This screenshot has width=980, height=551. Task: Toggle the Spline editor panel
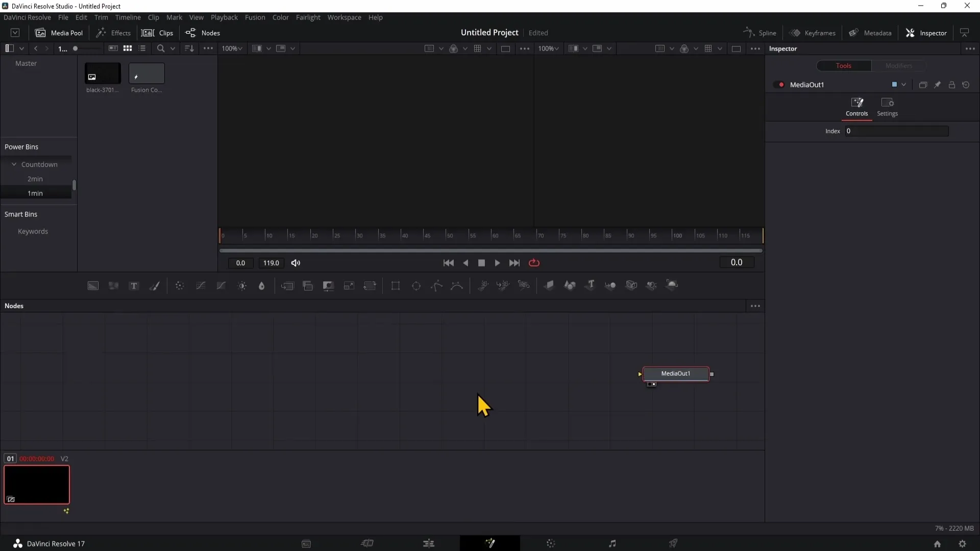[760, 32]
